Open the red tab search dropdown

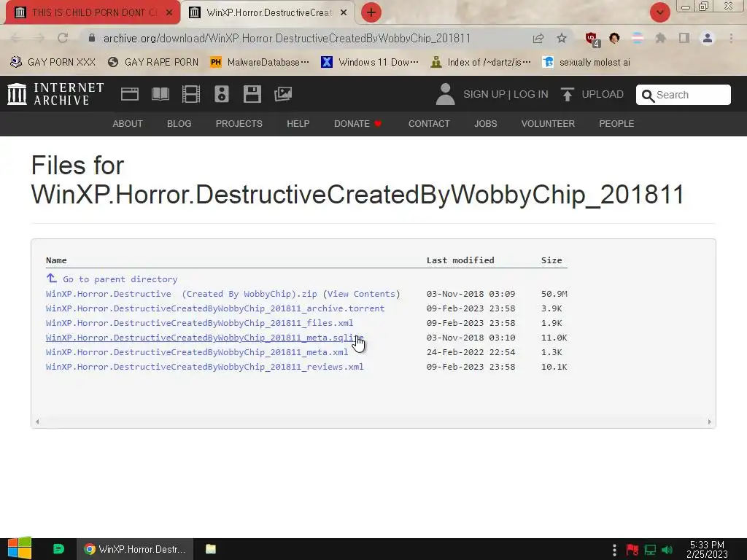659,12
